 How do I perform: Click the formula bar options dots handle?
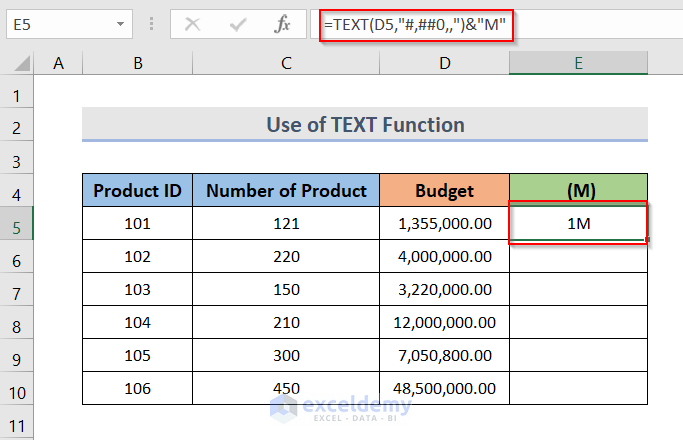[153, 23]
